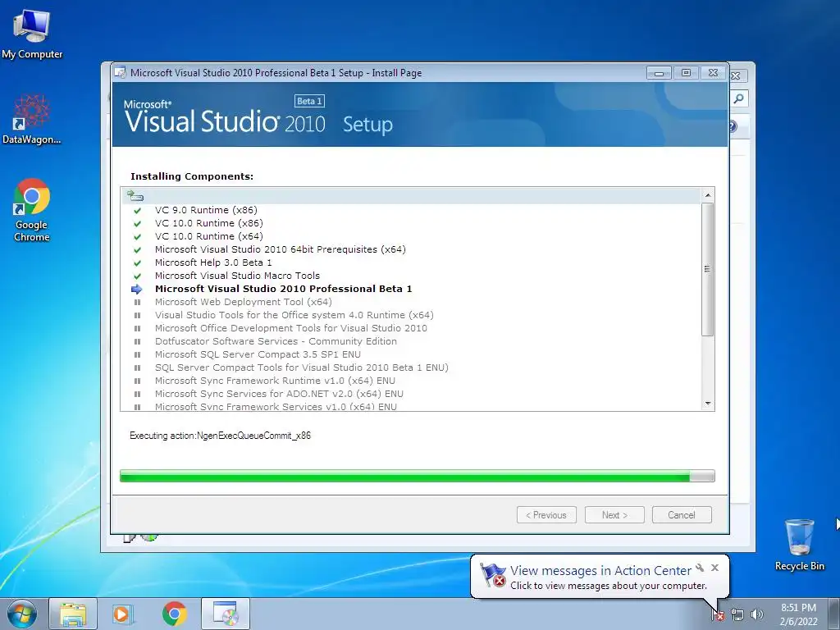Open the network tray icon
Image resolution: width=840 pixels, height=630 pixels.
pyautogui.click(x=737, y=614)
